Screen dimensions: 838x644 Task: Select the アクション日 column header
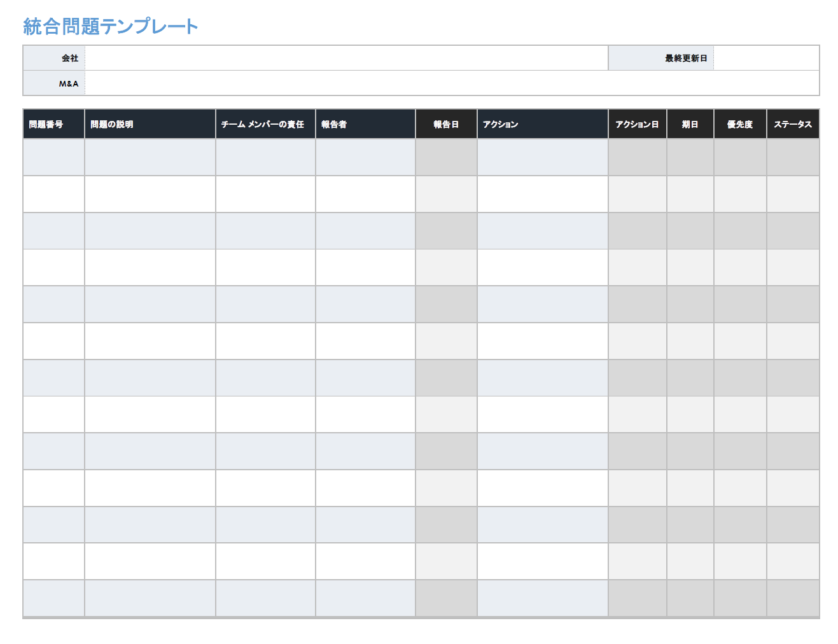(x=638, y=124)
